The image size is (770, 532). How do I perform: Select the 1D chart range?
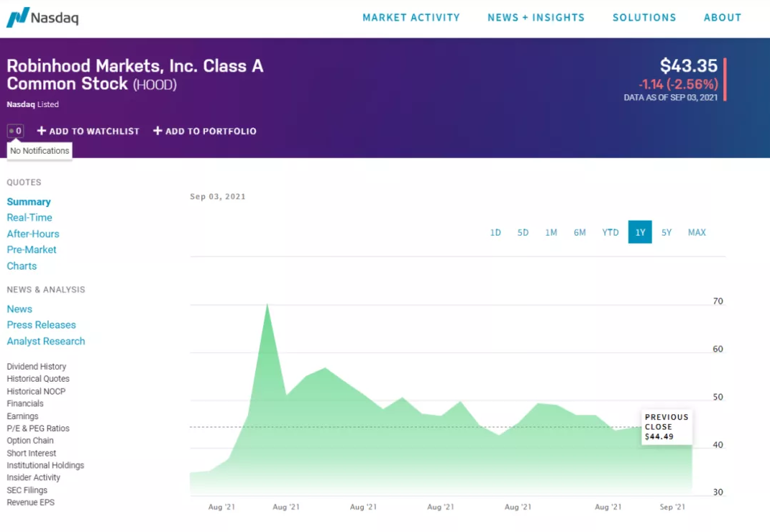pyautogui.click(x=495, y=232)
